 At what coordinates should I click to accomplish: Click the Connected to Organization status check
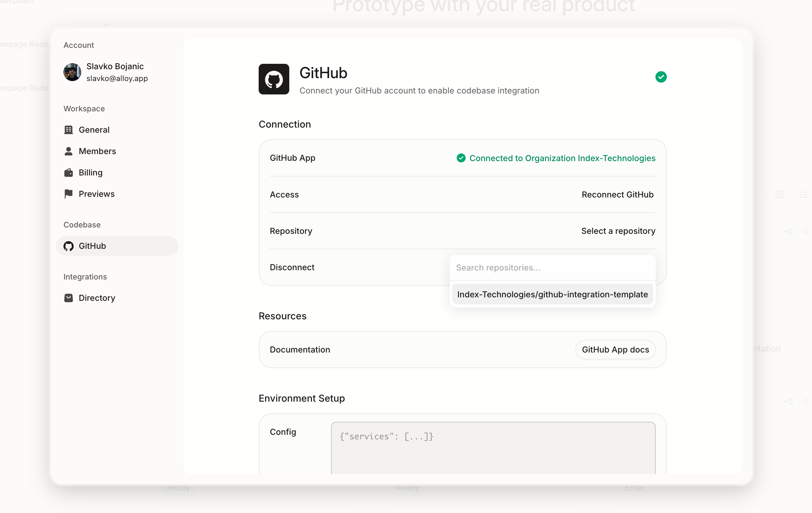(x=461, y=158)
